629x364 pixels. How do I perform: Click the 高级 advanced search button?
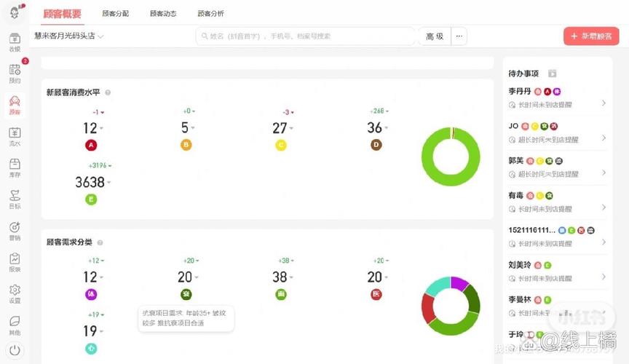[435, 36]
